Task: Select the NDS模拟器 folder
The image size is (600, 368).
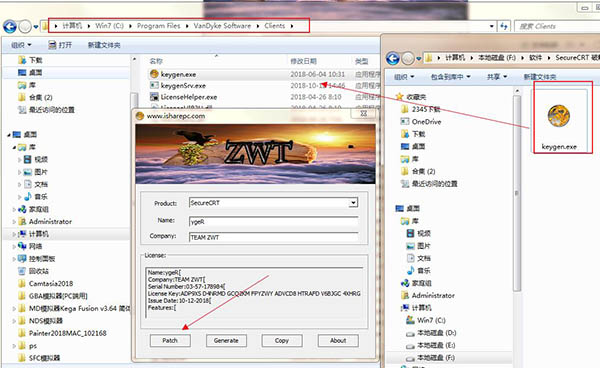Action: click(x=41, y=321)
